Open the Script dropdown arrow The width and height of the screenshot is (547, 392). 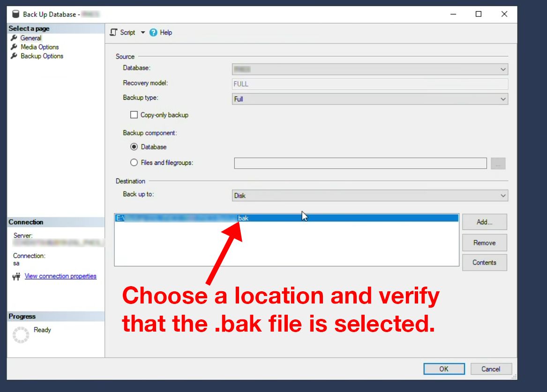click(x=143, y=32)
